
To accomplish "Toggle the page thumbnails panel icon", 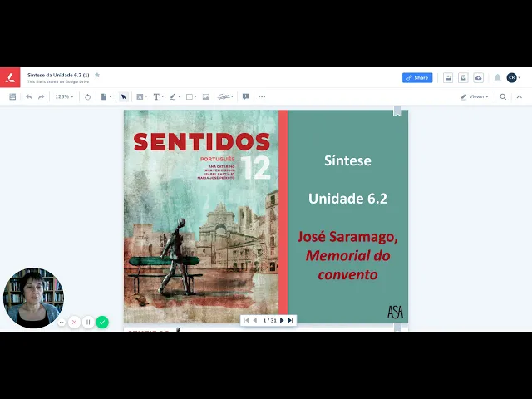I will pyautogui.click(x=12, y=96).
